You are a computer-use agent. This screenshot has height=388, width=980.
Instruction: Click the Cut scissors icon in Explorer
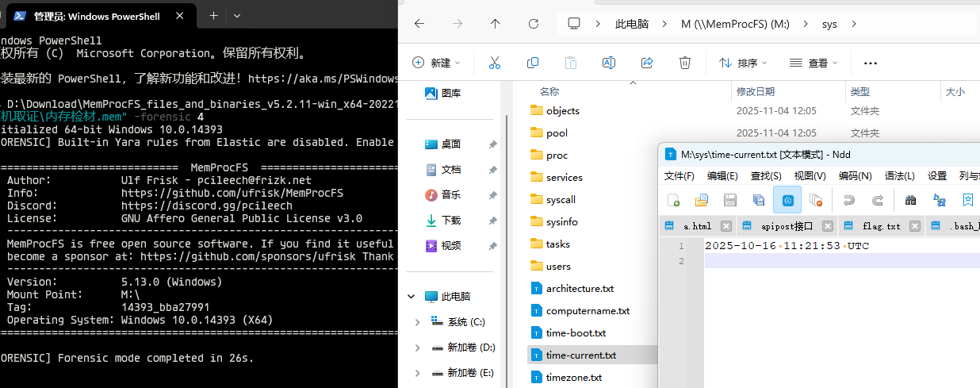coord(495,63)
